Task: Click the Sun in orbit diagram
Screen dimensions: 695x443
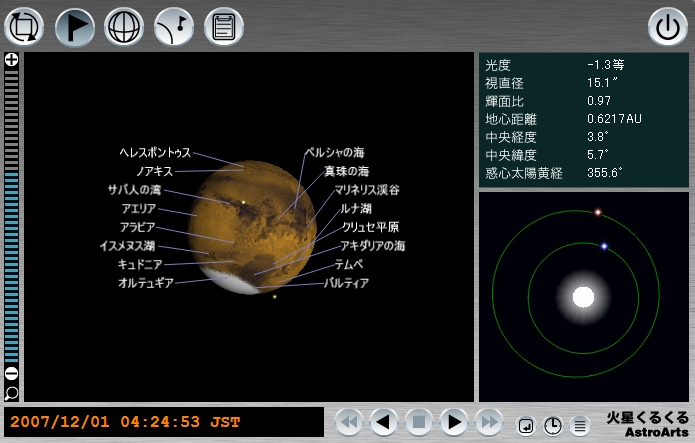Action: click(583, 297)
